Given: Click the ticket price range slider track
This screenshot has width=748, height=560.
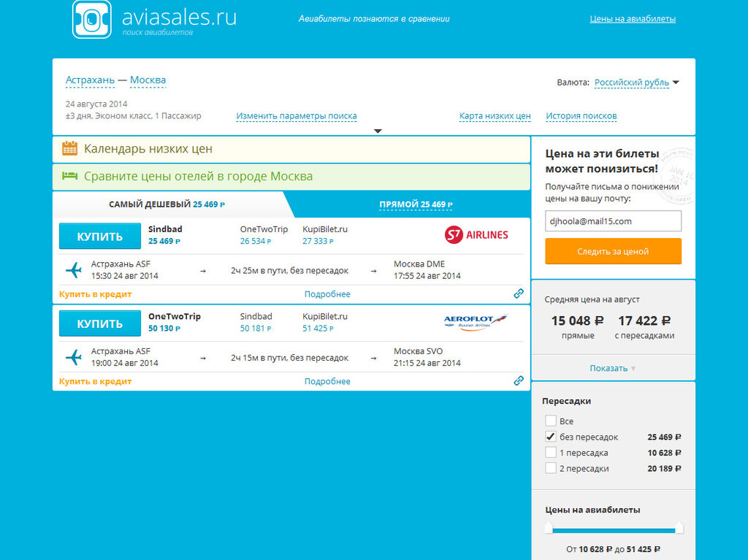Looking at the screenshot, I should 614,530.
